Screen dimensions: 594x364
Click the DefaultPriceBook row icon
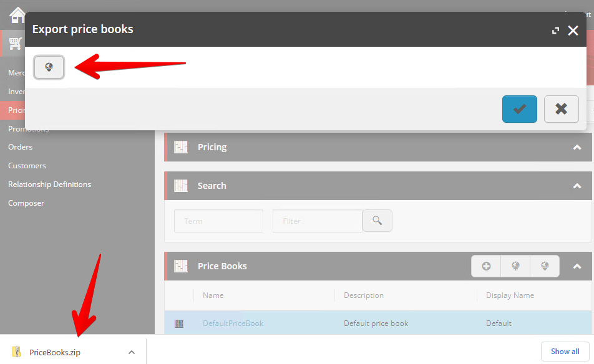[179, 323]
